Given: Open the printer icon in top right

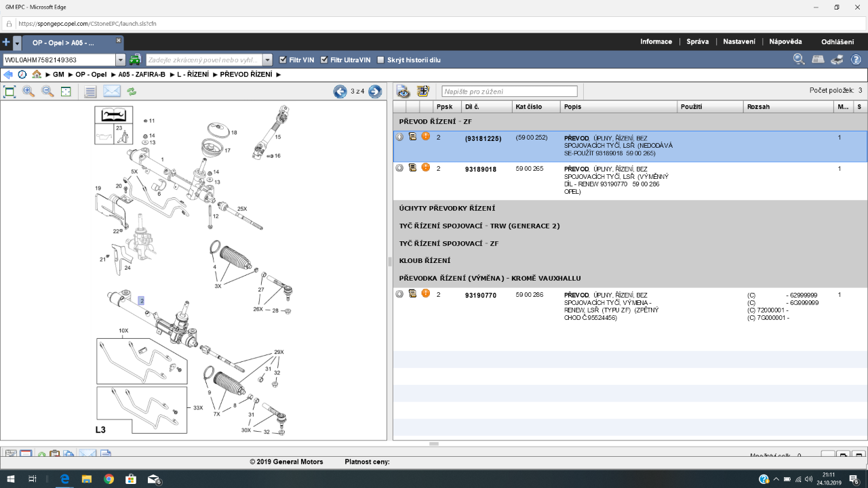Looking at the screenshot, I should (837, 60).
